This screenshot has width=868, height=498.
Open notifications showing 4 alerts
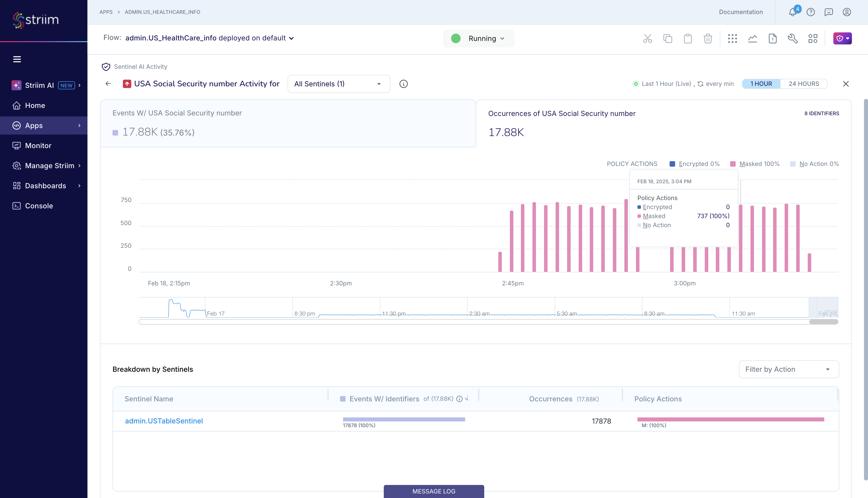(793, 12)
